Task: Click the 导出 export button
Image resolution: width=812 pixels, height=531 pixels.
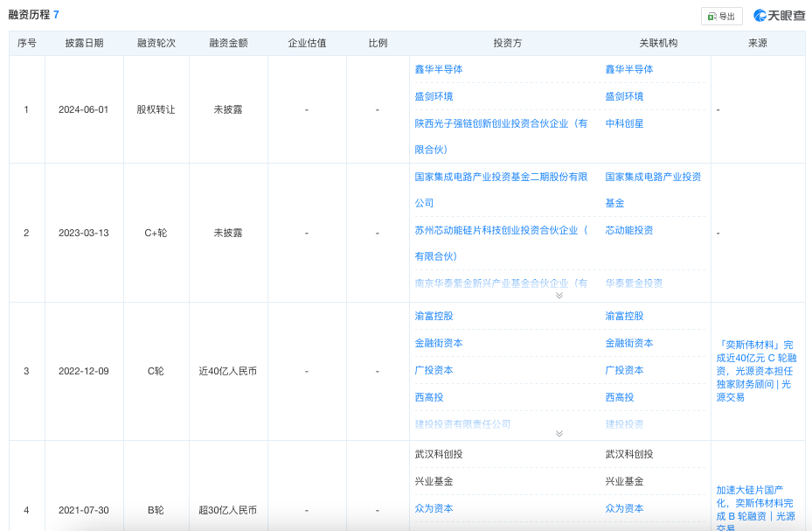Action: (x=721, y=16)
